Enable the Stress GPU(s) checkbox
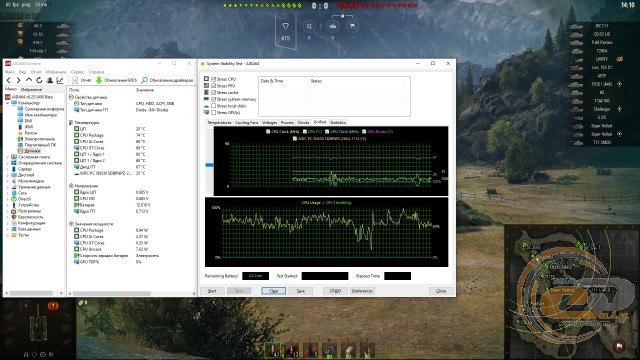Screen dimensions: 640x360 (x=213, y=112)
